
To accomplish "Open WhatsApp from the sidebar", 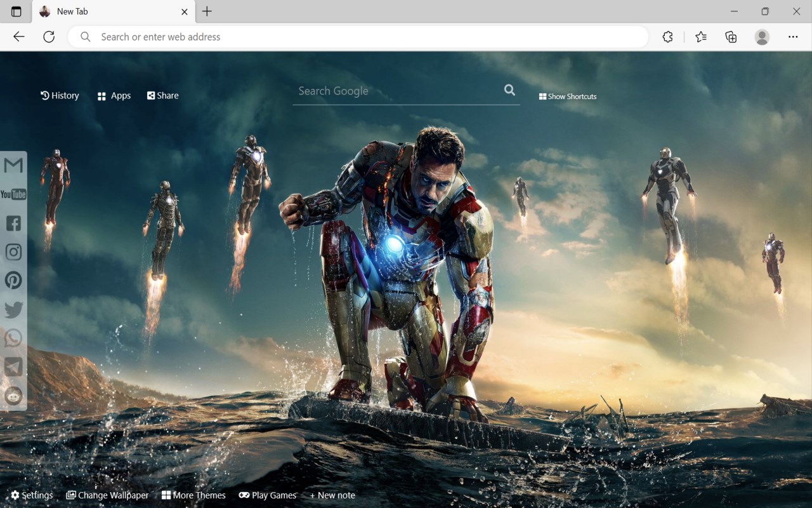I will pos(13,338).
